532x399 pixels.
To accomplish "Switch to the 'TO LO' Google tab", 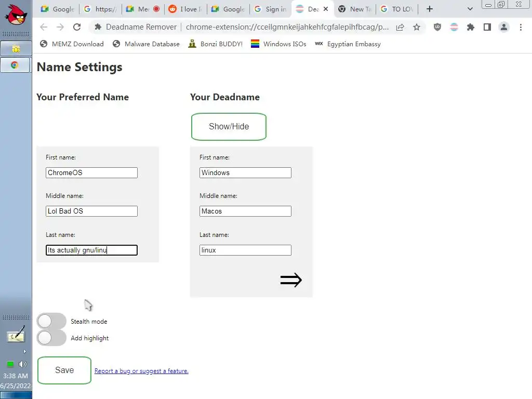I will tap(397, 9).
